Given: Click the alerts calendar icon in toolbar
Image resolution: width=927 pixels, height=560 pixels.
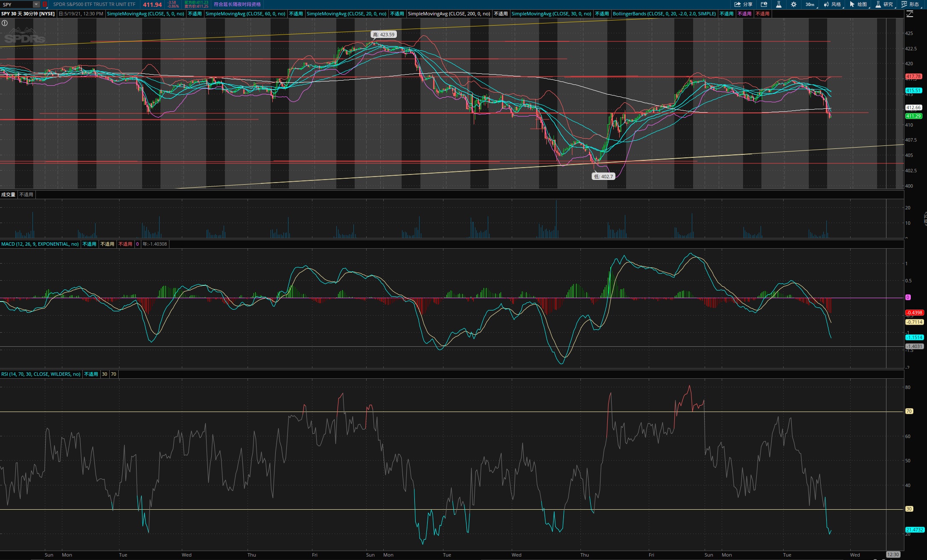Looking at the screenshot, I should pyautogui.click(x=764, y=4).
